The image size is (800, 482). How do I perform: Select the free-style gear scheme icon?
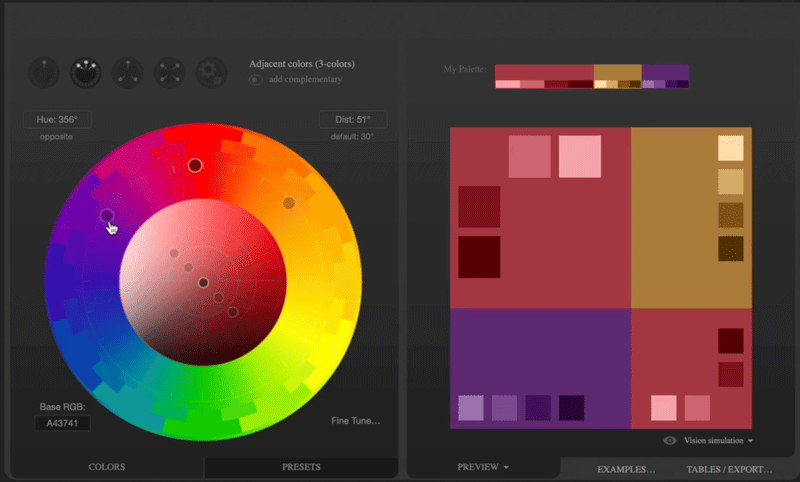point(211,72)
